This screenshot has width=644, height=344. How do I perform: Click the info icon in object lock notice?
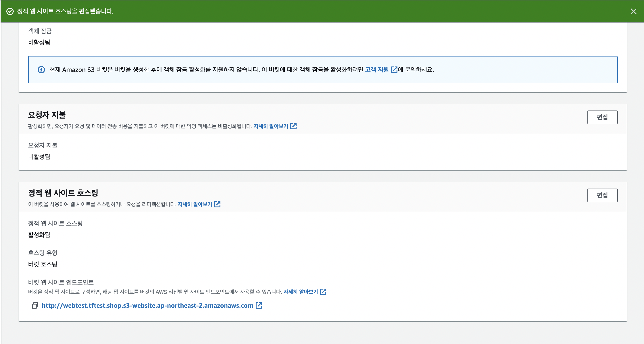(x=41, y=70)
